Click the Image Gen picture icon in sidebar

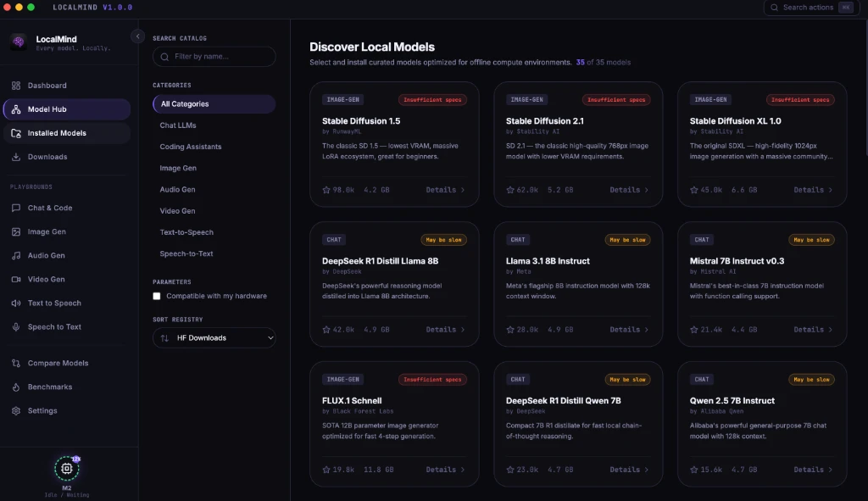point(16,231)
